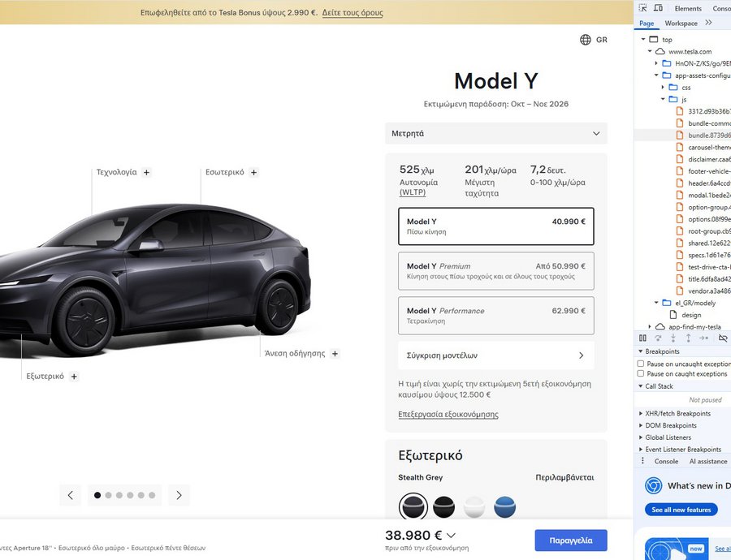Click the top frame icon in tree
The image size is (731, 560).
click(x=654, y=39)
